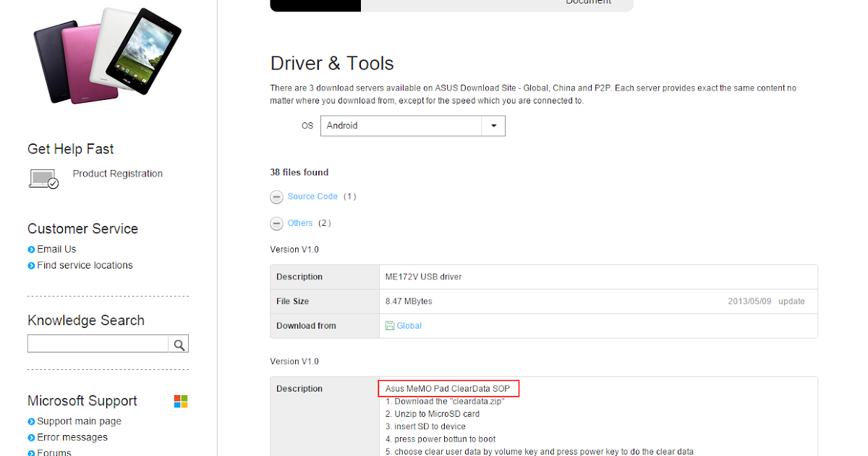Click the Download cleardata.zip step text

pyautogui.click(x=445, y=402)
